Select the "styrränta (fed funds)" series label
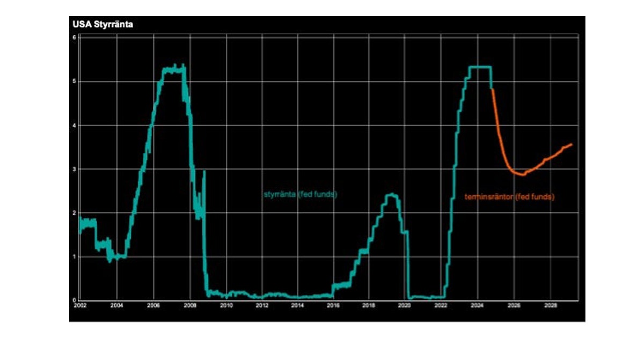 (300, 194)
